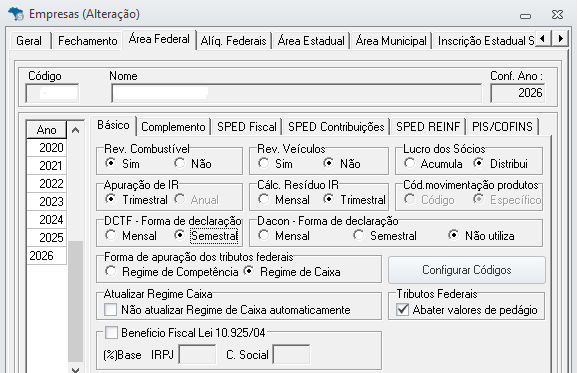Close the Empresas (Alteração) window
Image resolution: width=578 pixels, height=373 pixels.
pos(557,15)
